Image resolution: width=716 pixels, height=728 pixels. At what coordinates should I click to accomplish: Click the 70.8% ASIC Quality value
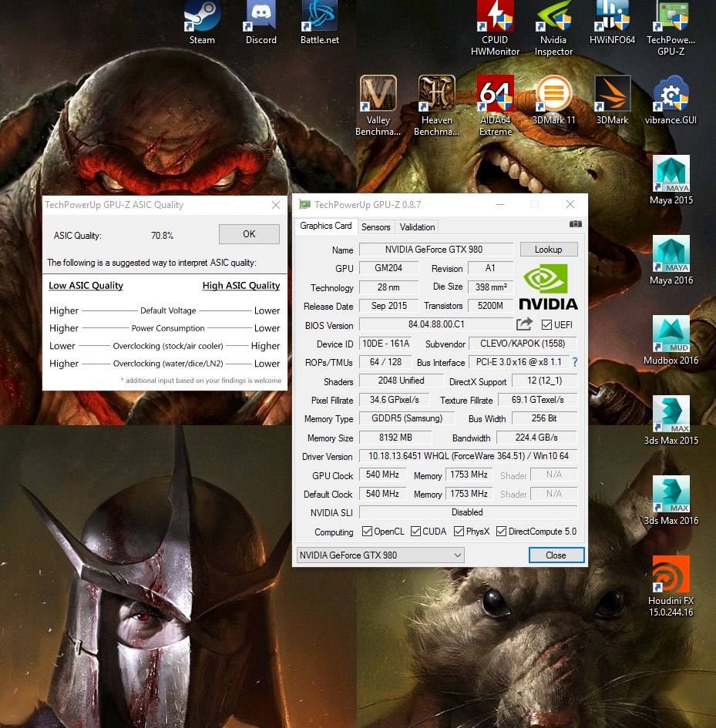pyautogui.click(x=162, y=236)
